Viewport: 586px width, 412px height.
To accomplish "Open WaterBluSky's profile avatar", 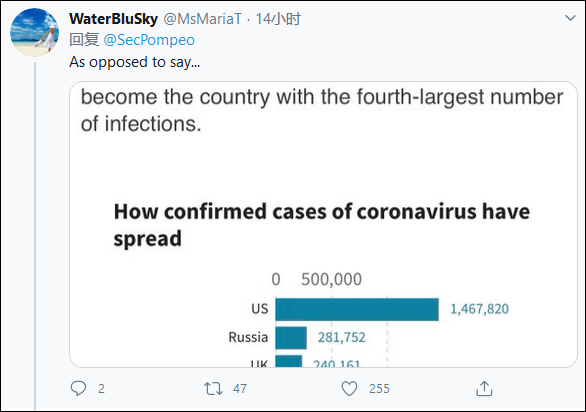I will (x=34, y=32).
